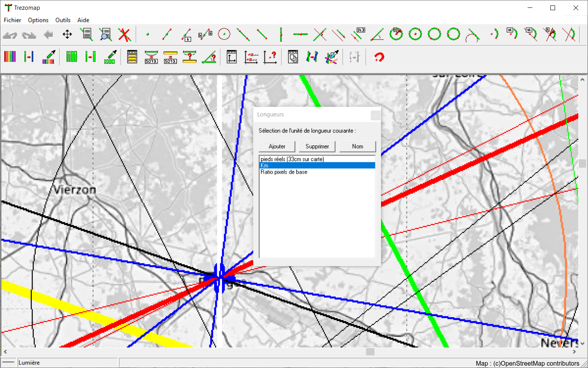Viewport: 588px width, 368px height.
Task: Open the Fichier menu
Action: point(13,20)
